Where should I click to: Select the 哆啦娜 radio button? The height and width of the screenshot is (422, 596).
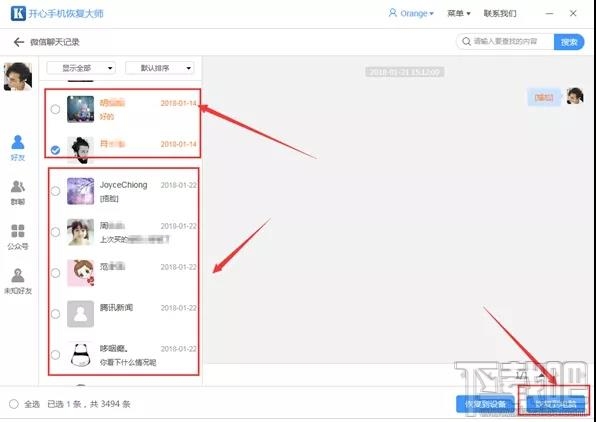pos(55,355)
